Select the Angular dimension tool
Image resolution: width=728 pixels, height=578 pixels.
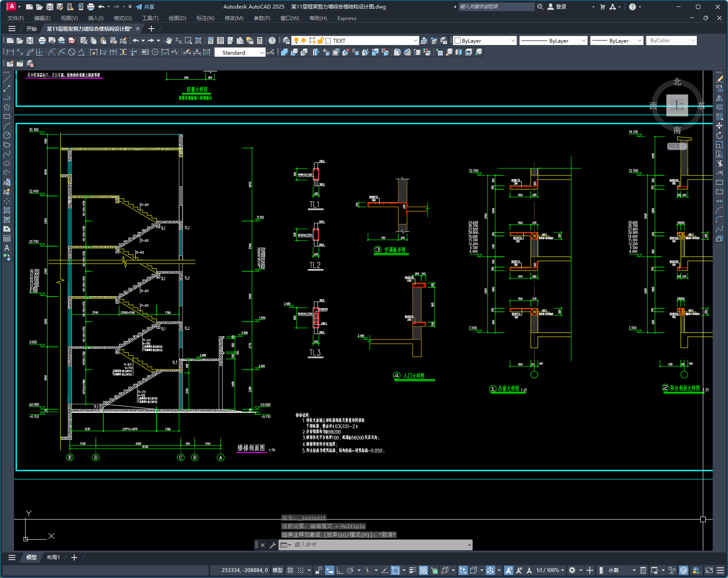point(81,52)
